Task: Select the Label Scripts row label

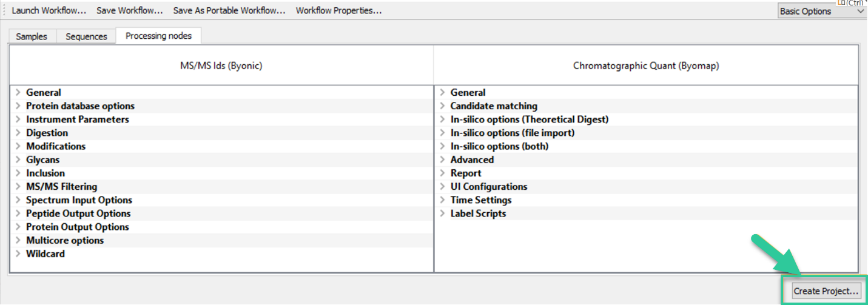Action: tap(478, 213)
